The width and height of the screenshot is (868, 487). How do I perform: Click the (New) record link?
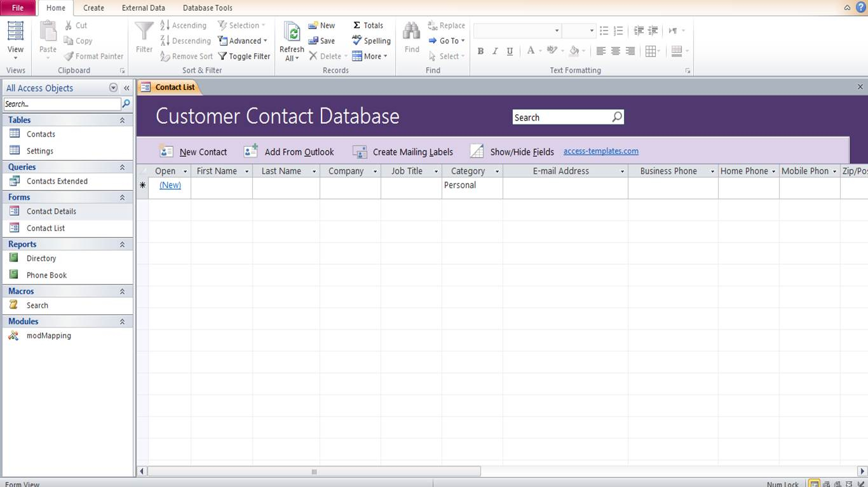coord(170,185)
